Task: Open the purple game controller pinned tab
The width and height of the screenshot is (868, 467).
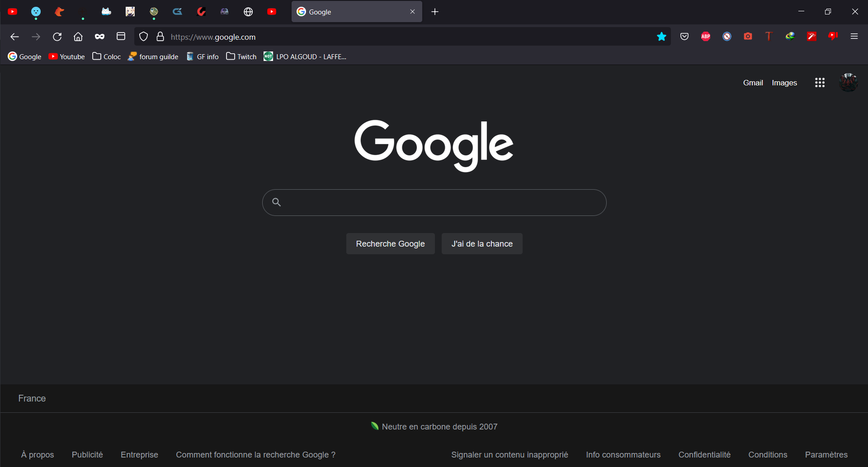Action: (225, 12)
